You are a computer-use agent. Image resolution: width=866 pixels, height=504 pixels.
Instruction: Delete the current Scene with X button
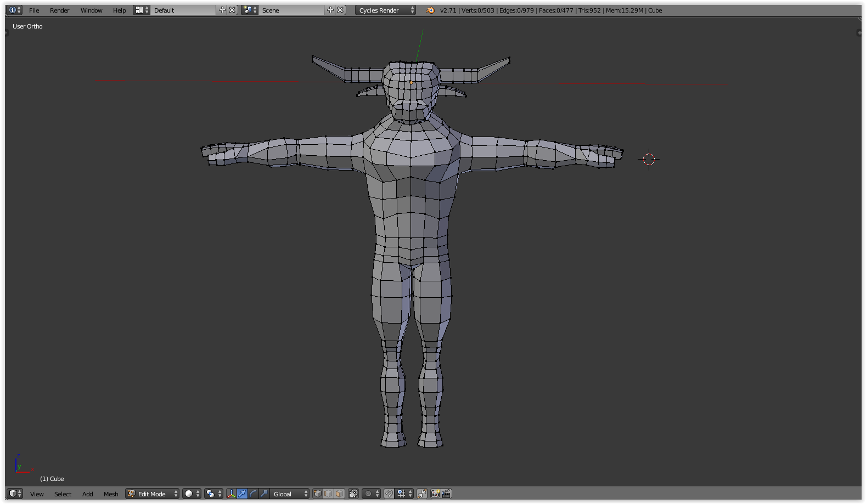tap(341, 10)
